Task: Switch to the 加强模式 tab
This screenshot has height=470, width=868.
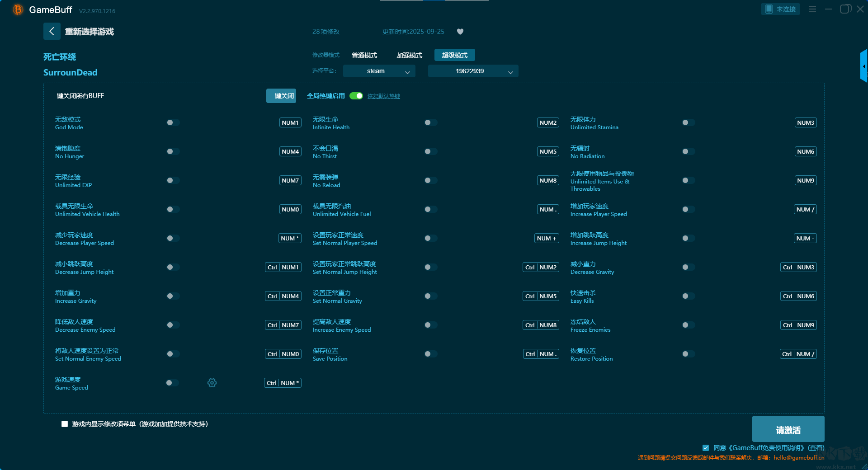Action: (409, 55)
